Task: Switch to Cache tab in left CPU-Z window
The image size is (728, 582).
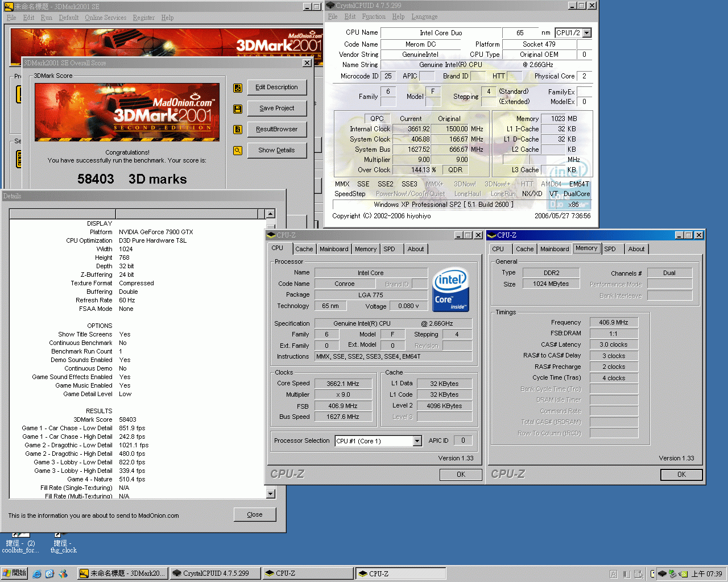Action: coord(304,249)
